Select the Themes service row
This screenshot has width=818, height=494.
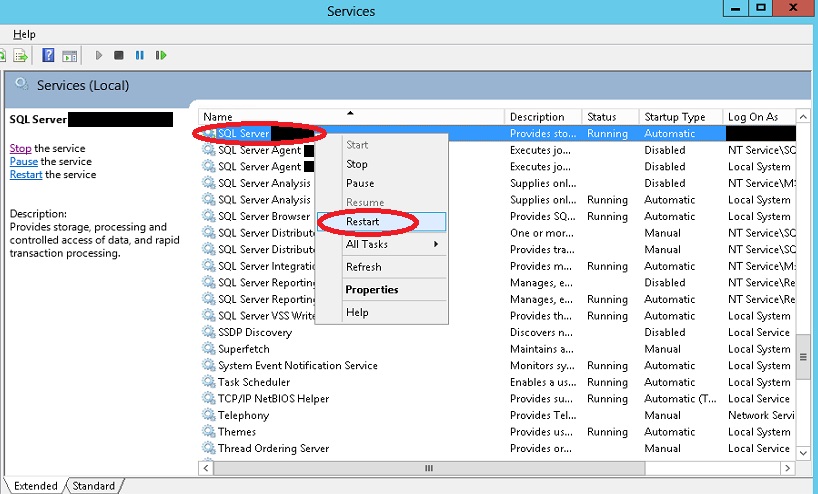point(498,431)
